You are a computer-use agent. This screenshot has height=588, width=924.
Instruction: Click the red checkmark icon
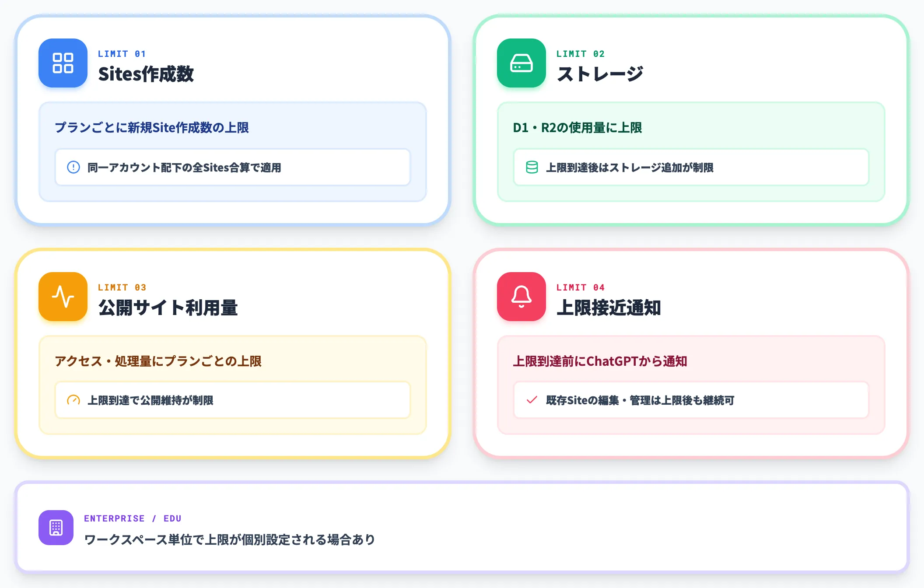532,400
